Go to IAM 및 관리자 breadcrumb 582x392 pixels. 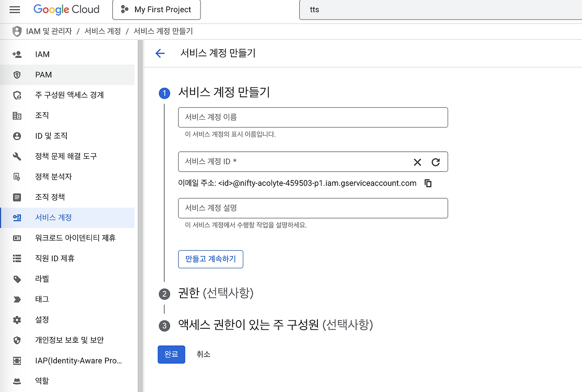(49, 31)
